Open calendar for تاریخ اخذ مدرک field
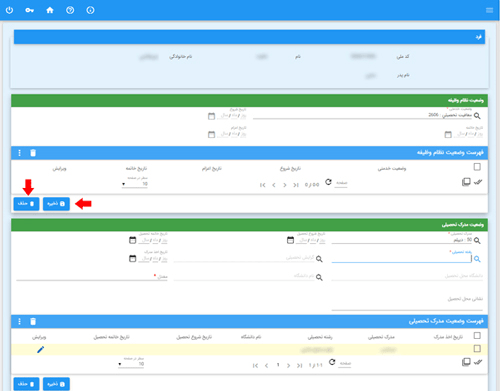Screen dimensions: 500x391 (132, 258)
